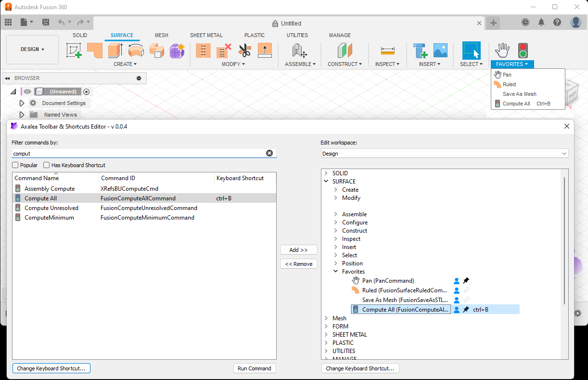Switch to the MESH ribbon tab

(162, 35)
